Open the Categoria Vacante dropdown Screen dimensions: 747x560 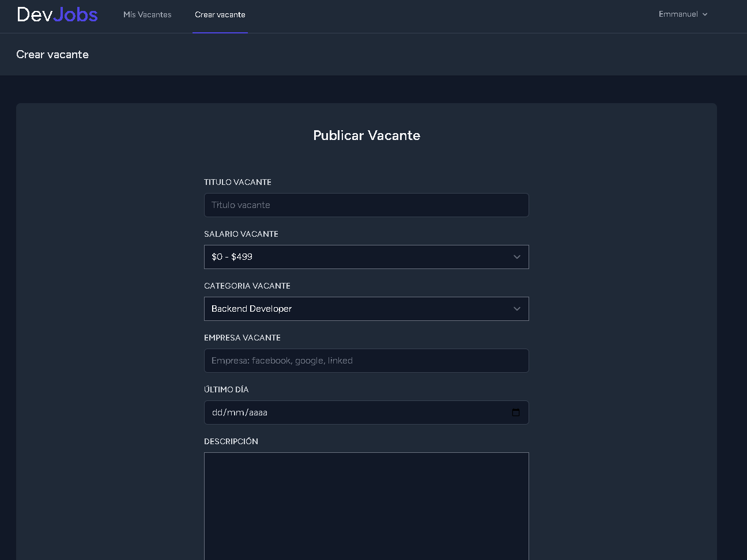point(367,309)
